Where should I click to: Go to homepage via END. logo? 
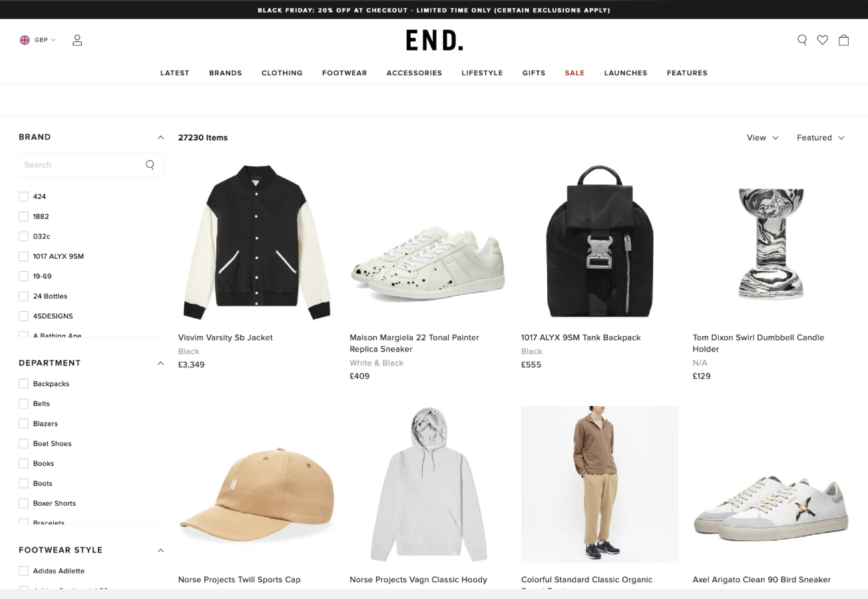tap(434, 41)
